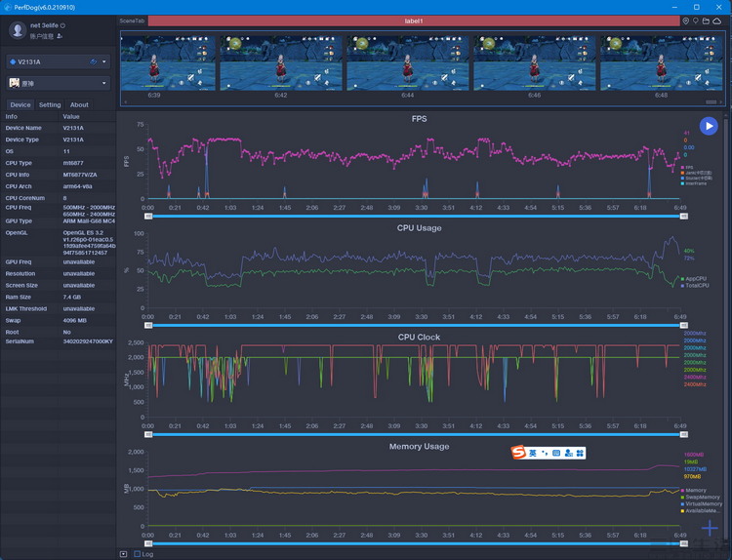Toggle the Stutter legend entry
732x560 pixels.
(697, 178)
